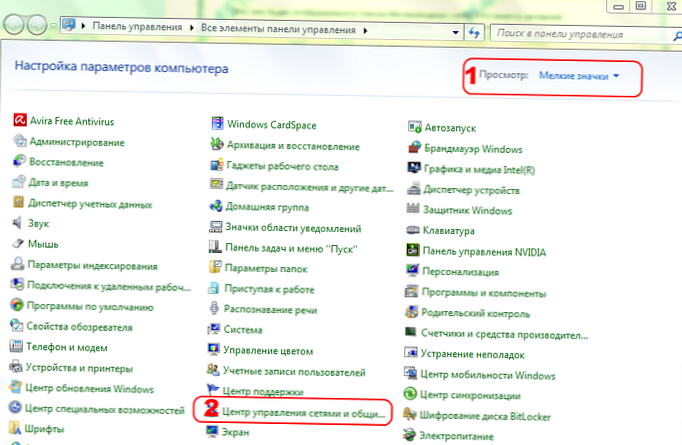Open the Центр поддержки link
The width and height of the screenshot is (682, 445).
tap(263, 391)
